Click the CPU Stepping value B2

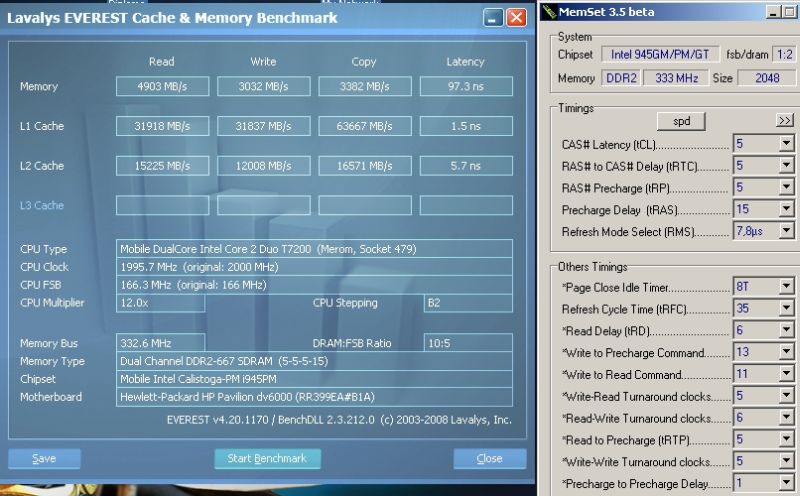click(x=468, y=303)
